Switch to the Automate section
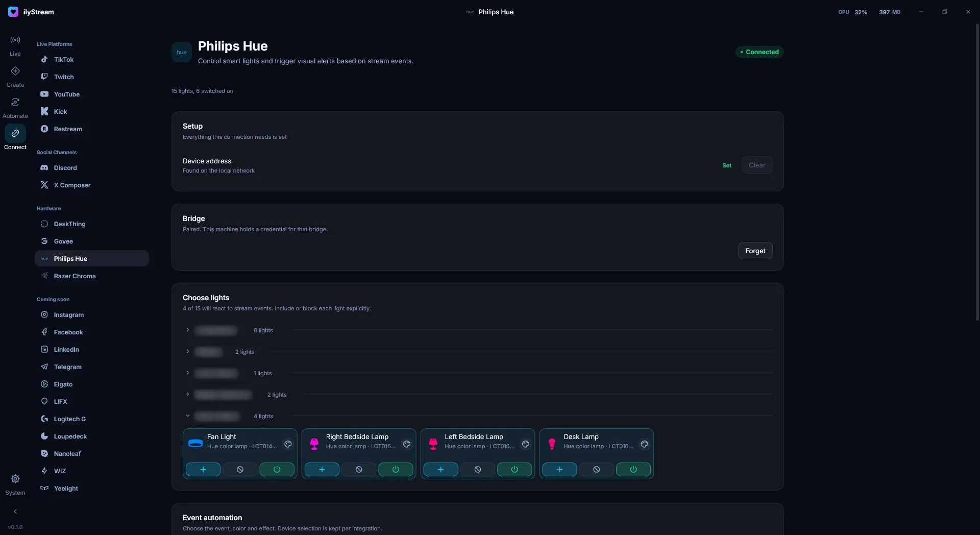The height and width of the screenshot is (535, 980). pos(15,108)
